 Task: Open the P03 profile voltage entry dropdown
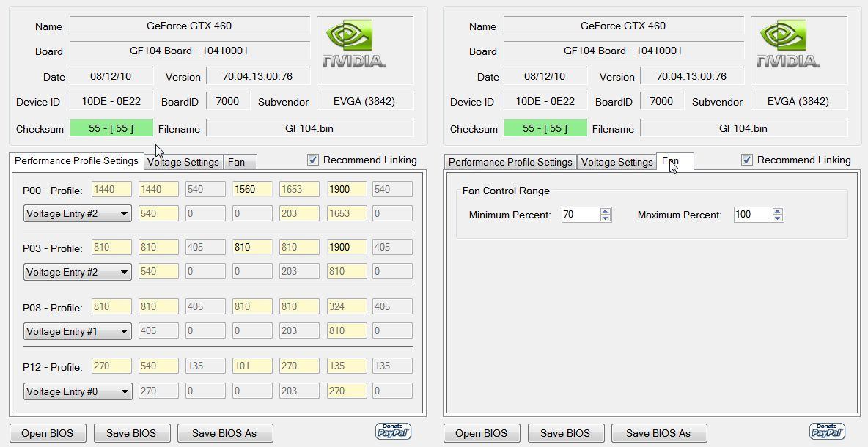coord(78,272)
